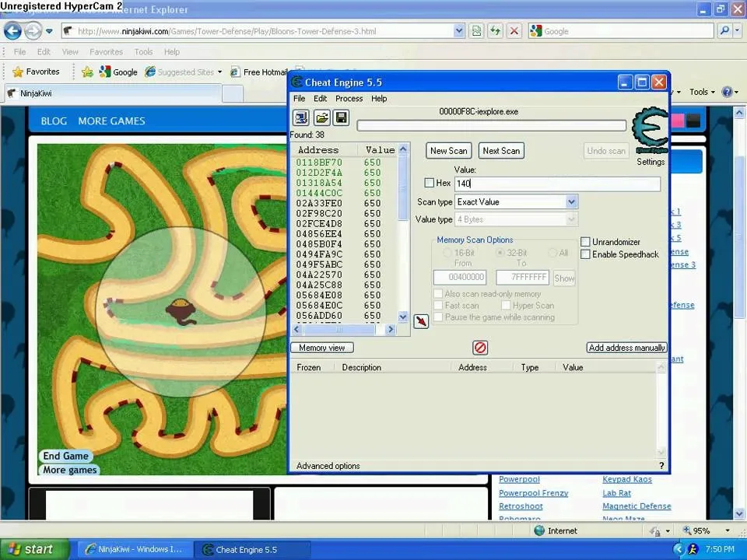The image size is (747, 560).
Task: Click the address list horizontal scroll right arrow
Action: [391, 329]
